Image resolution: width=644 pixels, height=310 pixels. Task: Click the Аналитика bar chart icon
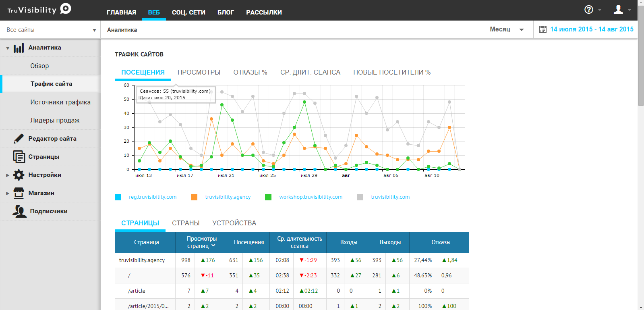[19, 48]
